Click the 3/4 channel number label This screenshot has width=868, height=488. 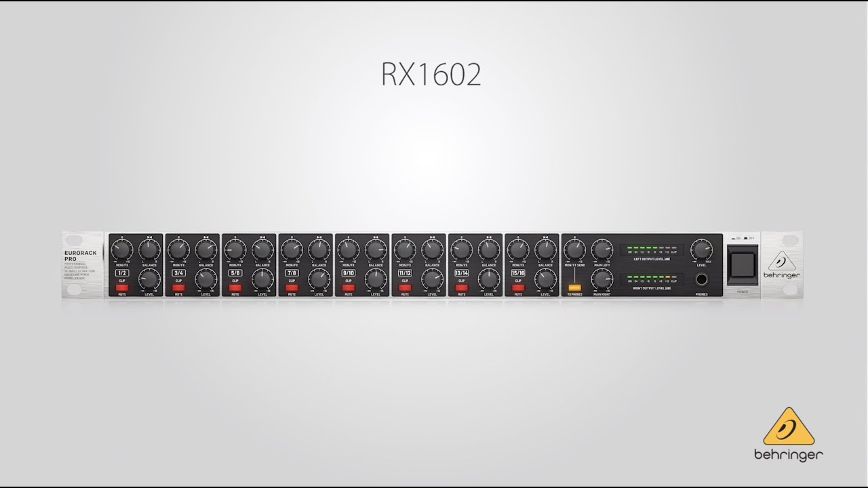178,272
